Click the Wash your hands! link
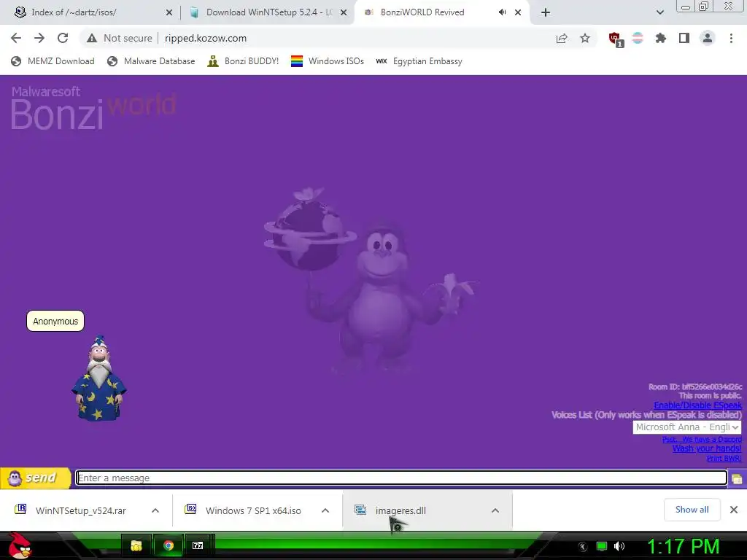The width and height of the screenshot is (747, 560). 707,448
